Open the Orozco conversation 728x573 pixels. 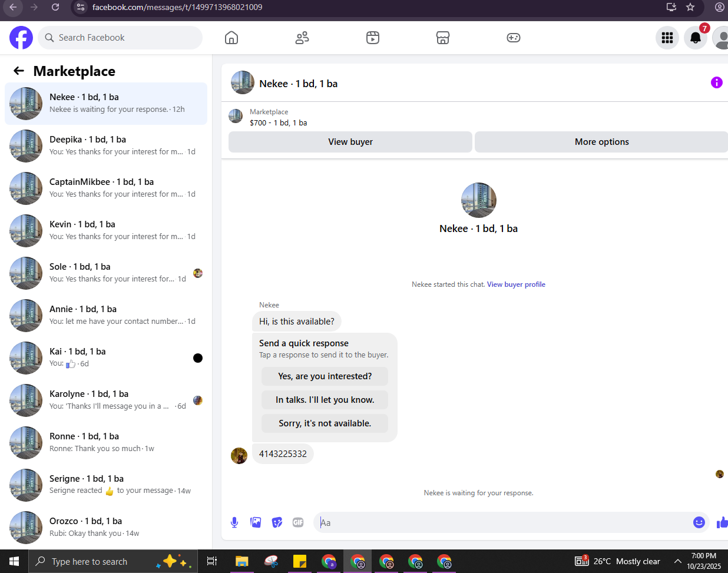coord(106,528)
